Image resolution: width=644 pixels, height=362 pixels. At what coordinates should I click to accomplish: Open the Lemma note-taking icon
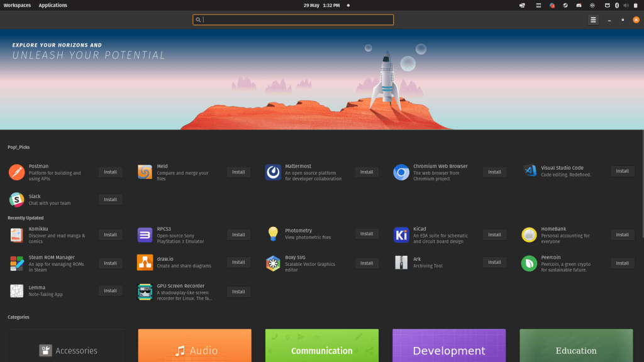click(x=17, y=290)
